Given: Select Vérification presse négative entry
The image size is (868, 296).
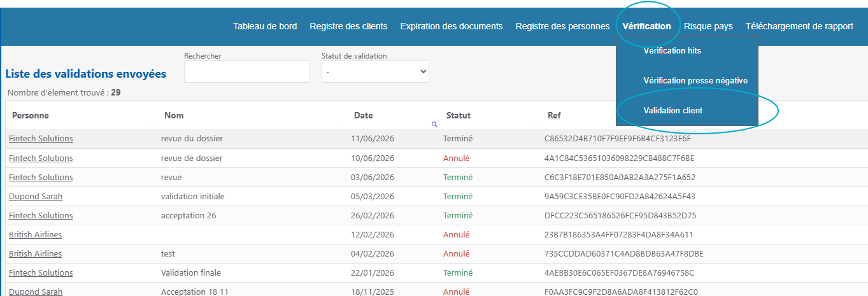Looking at the screenshot, I should coord(695,81).
